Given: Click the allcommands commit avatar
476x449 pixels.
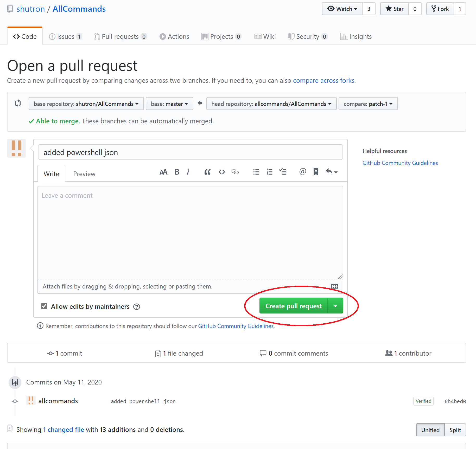Looking at the screenshot, I should click(x=31, y=401).
